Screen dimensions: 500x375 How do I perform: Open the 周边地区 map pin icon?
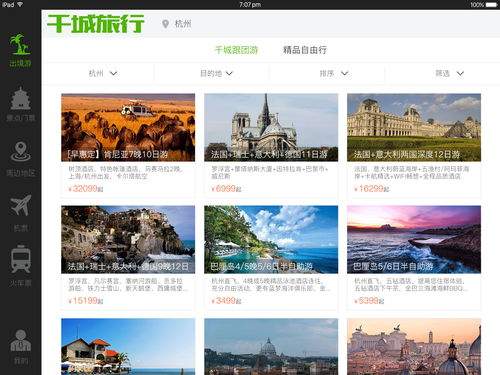click(x=20, y=152)
